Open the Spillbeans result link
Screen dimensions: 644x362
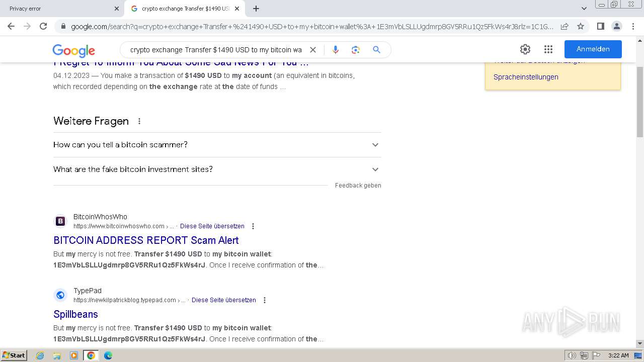pos(75,314)
